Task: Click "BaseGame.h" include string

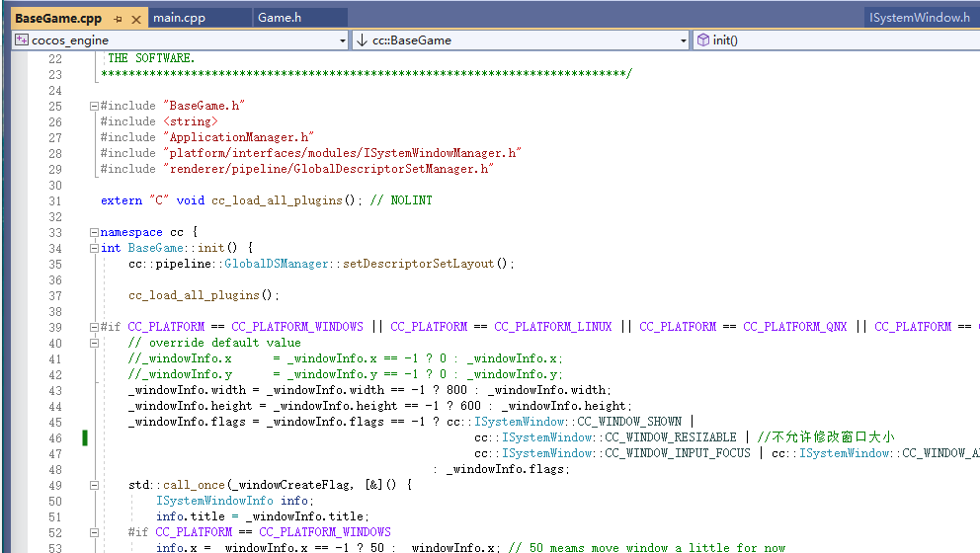Action: click(204, 106)
